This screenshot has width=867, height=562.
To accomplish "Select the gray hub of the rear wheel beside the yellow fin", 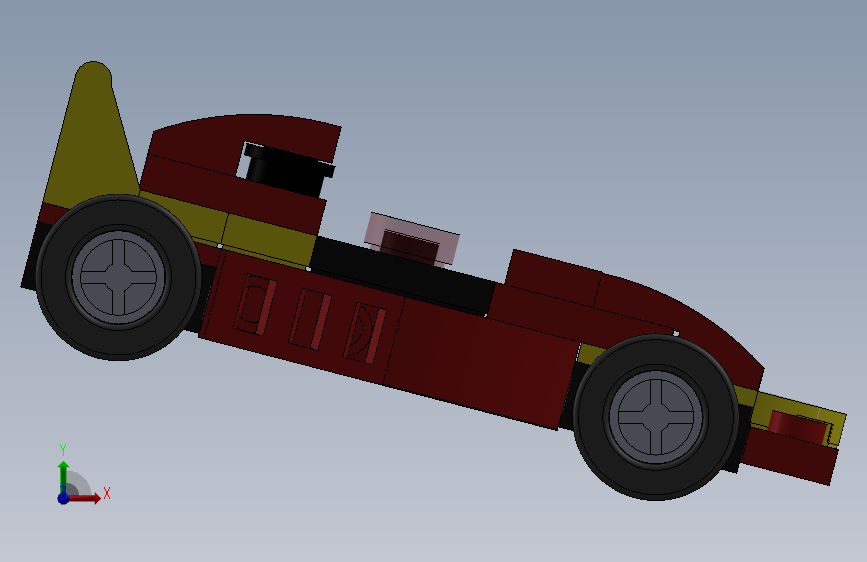I will coord(118,278).
